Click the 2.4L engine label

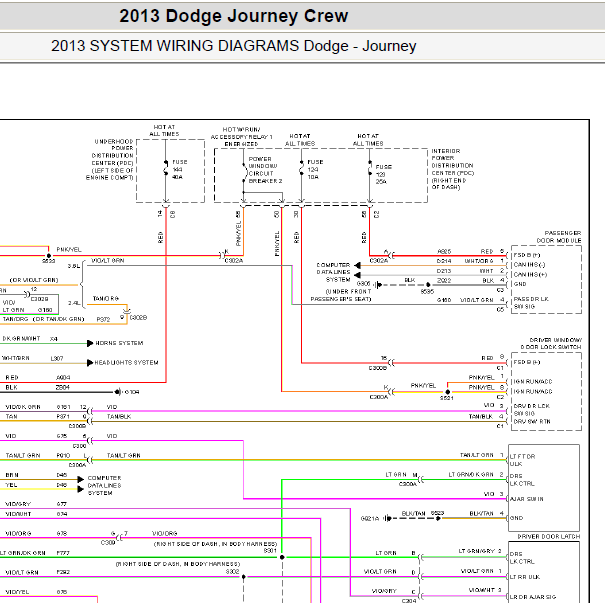click(x=74, y=303)
